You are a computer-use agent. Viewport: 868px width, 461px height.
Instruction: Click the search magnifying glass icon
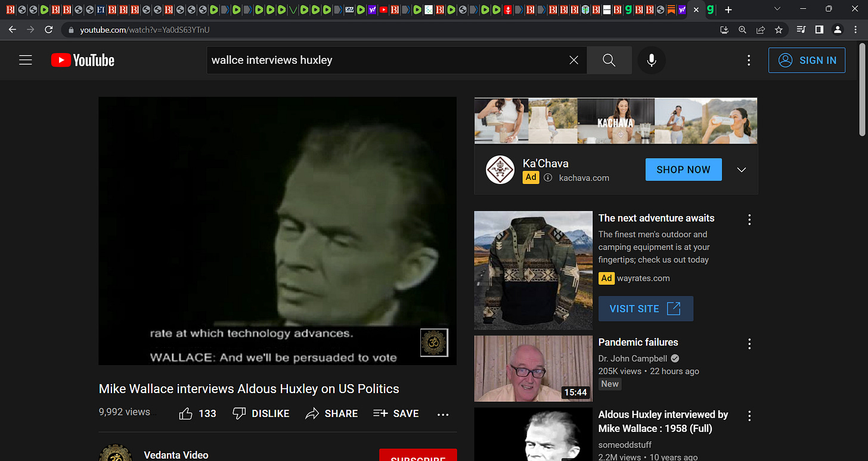click(608, 60)
